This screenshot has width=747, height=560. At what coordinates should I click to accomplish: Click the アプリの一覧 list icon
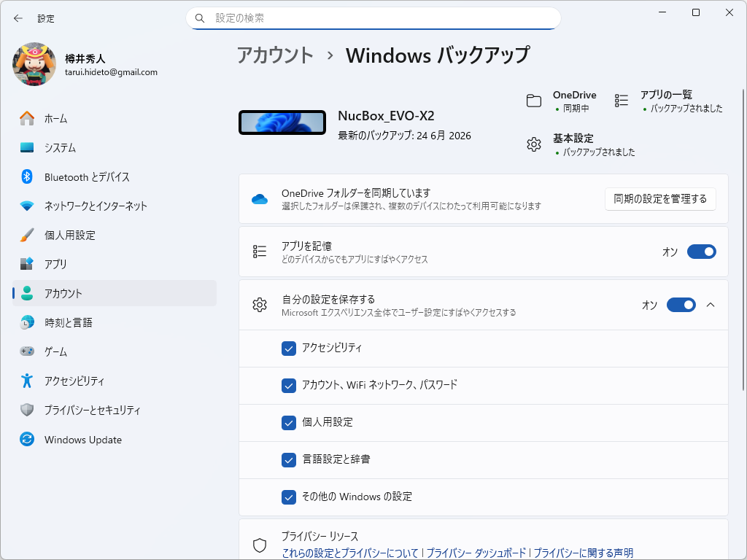[622, 101]
